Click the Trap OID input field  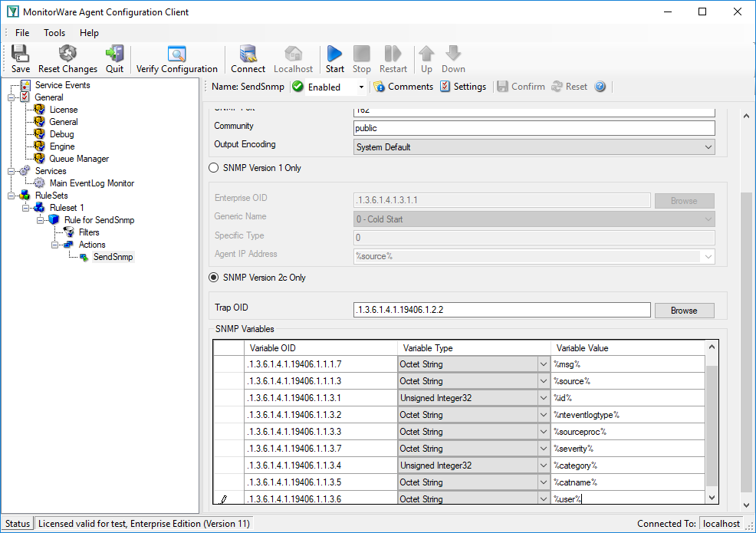click(x=502, y=310)
